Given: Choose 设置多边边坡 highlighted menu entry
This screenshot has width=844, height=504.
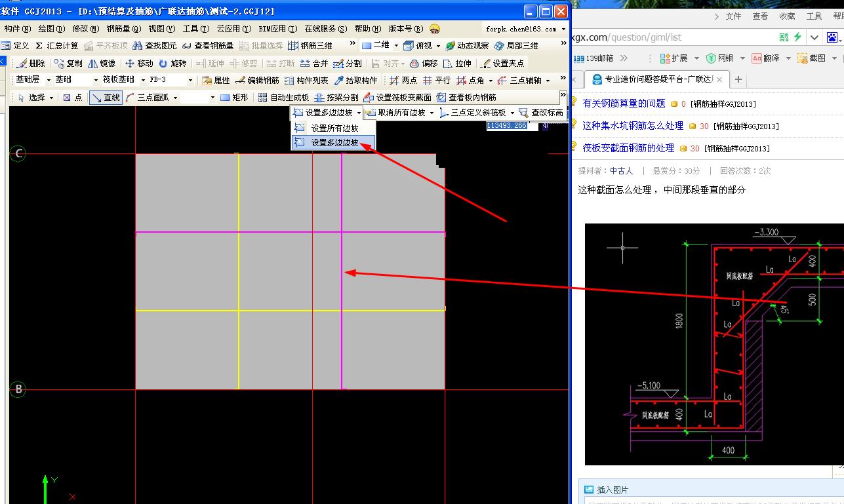Looking at the screenshot, I should click(334, 142).
